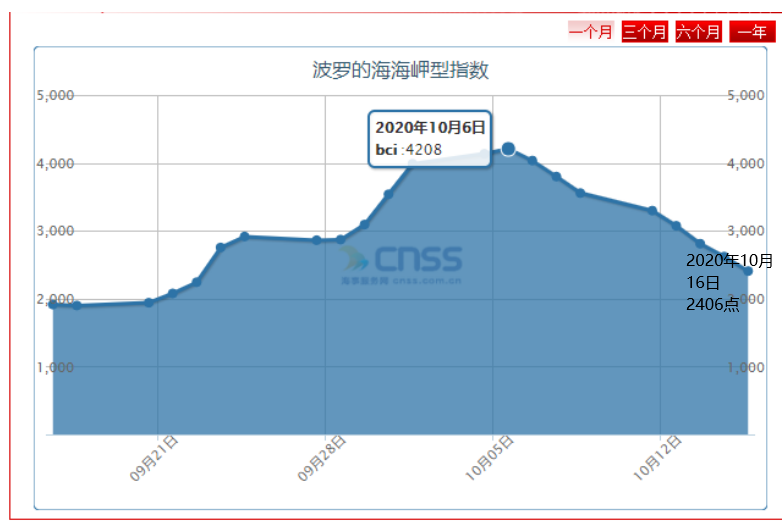Screen dimensions: 782x525
Task: Switch to the 三个月 range
Action: pyautogui.click(x=644, y=32)
